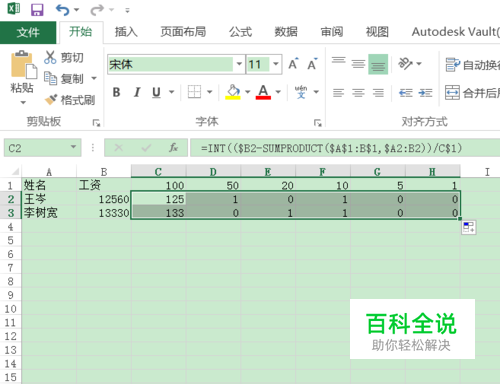This screenshot has height=384, width=500.
Task: Click the Increase Font Size icon
Action: click(x=293, y=64)
